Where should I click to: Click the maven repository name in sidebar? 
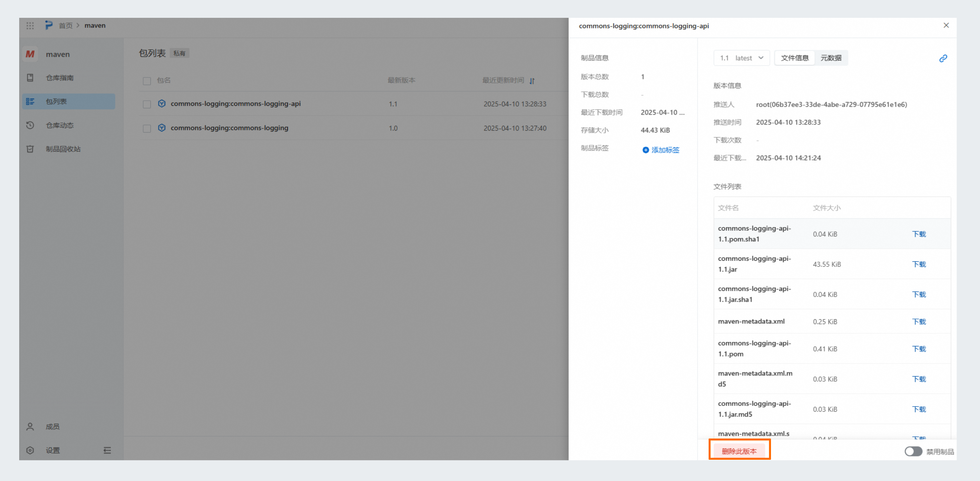(x=58, y=54)
